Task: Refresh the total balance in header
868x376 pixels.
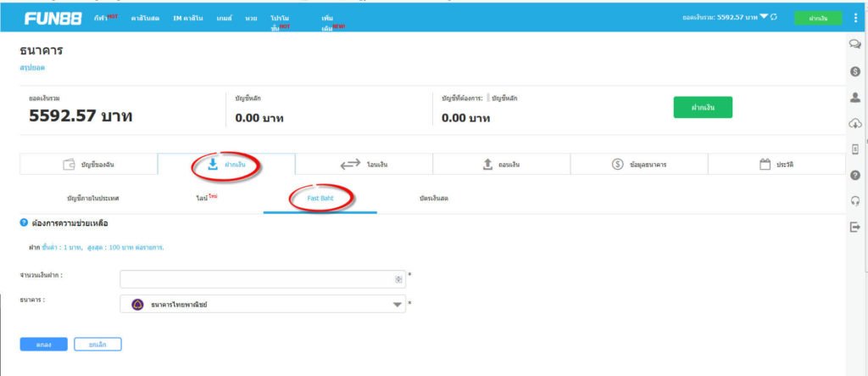Action: [774, 17]
